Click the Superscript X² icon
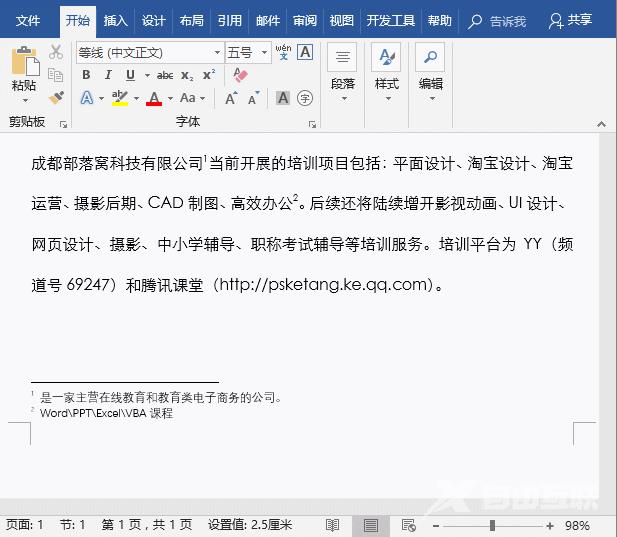The image size is (617, 537). [x=209, y=75]
